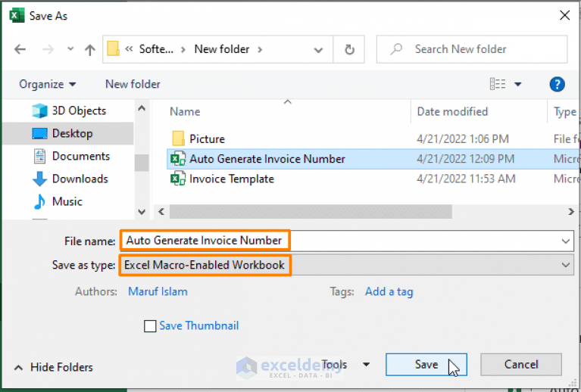
Task: Click the horizontal scroll right arrow
Action: (x=571, y=212)
